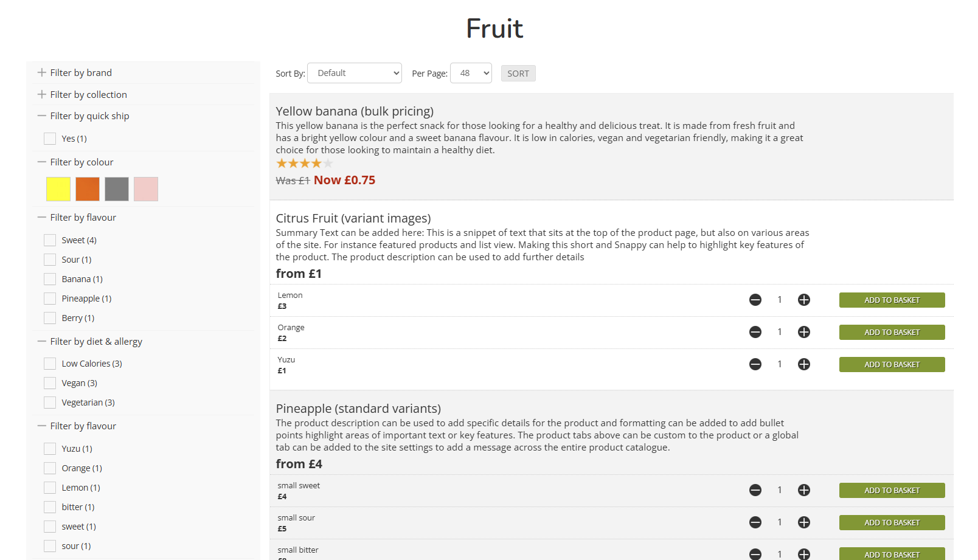Expand the Filter by collection section
978x560 pixels.
point(88,95)
